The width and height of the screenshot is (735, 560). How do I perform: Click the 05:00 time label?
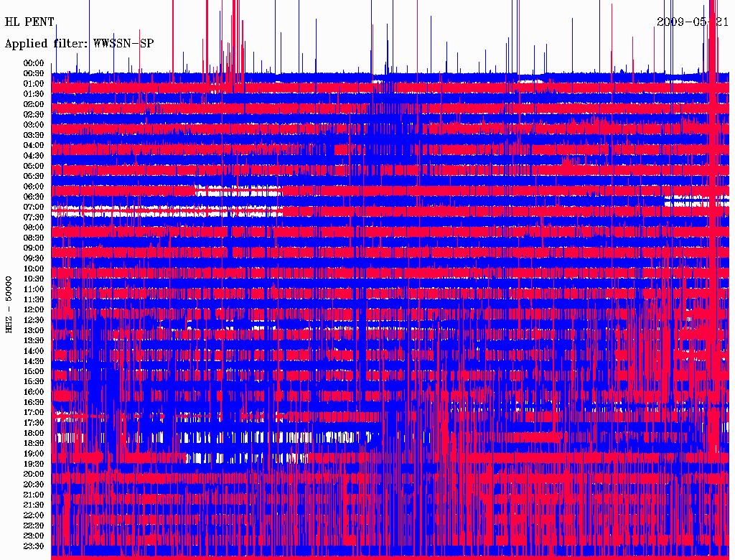pyautogui.click(x=34, y=166)
